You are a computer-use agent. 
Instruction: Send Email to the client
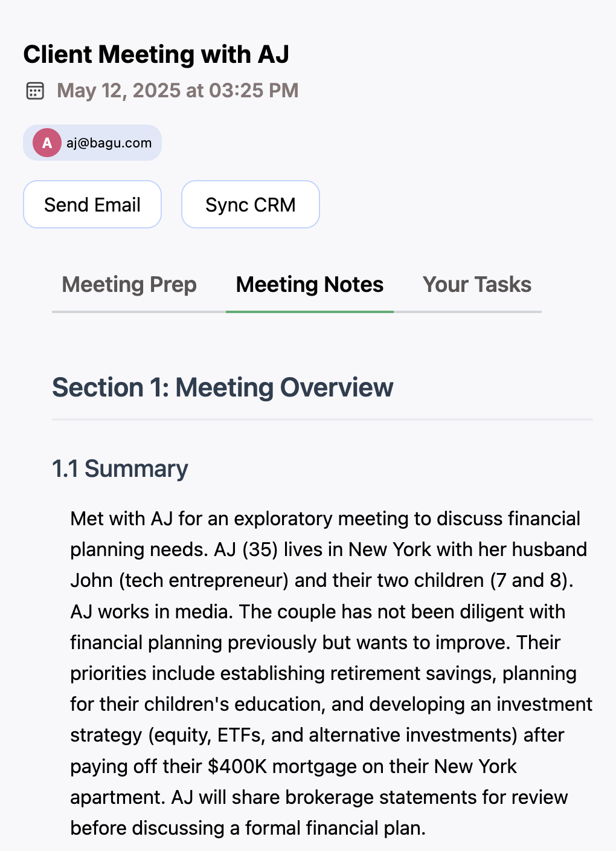click(92, 204)
